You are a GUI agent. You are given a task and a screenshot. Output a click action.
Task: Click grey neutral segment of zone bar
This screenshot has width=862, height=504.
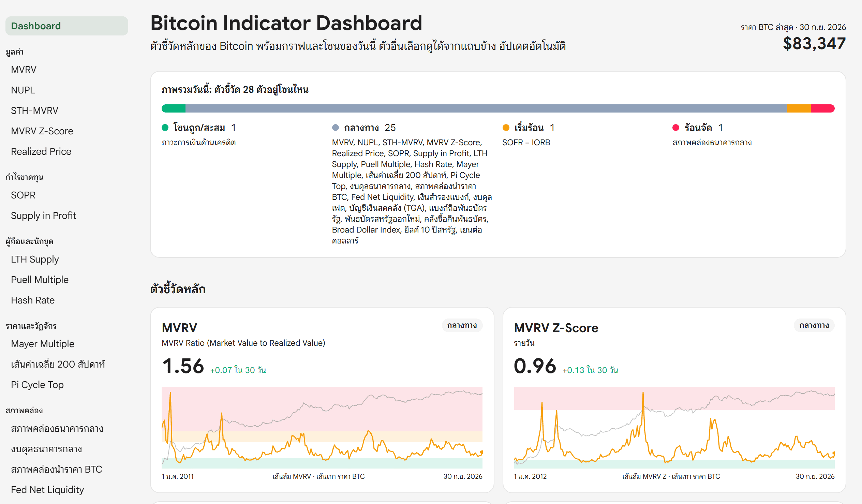[x=486, y=108]
